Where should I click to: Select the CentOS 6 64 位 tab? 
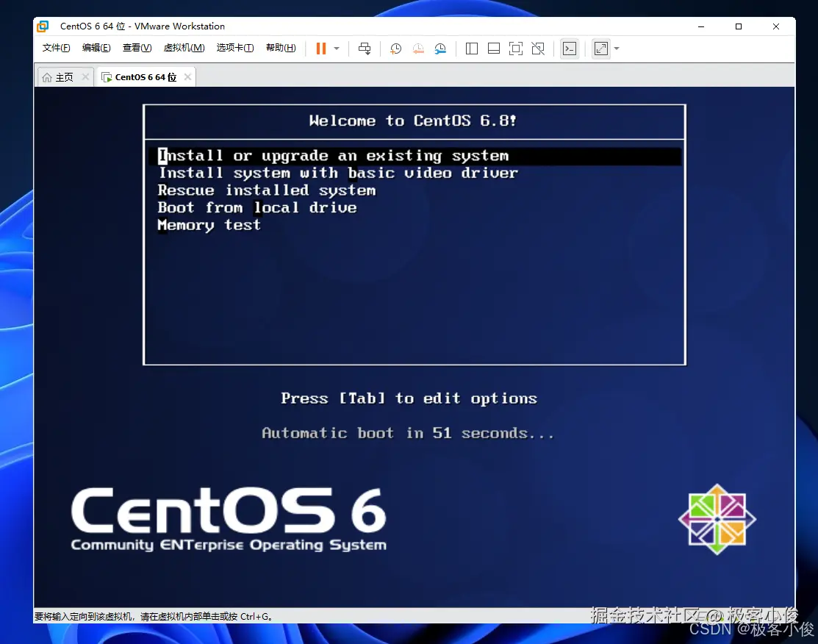pos(146,77)
